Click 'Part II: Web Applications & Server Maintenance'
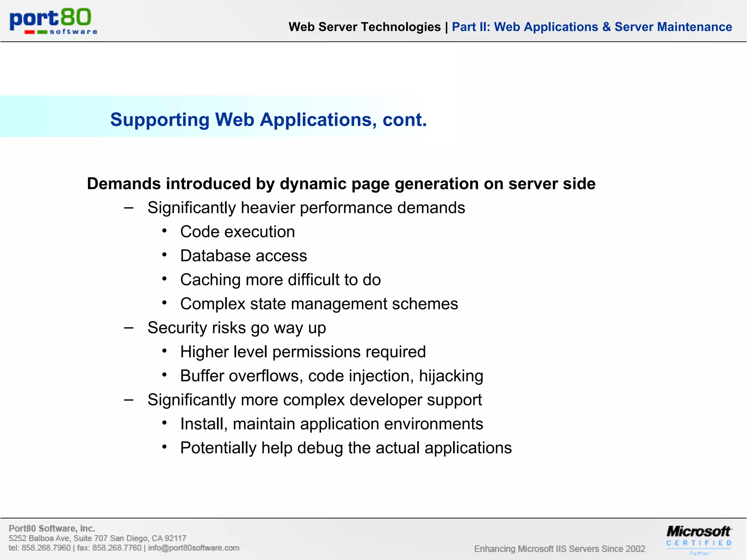The height and width of the screenshot is (560, 747). click(592, 27)
